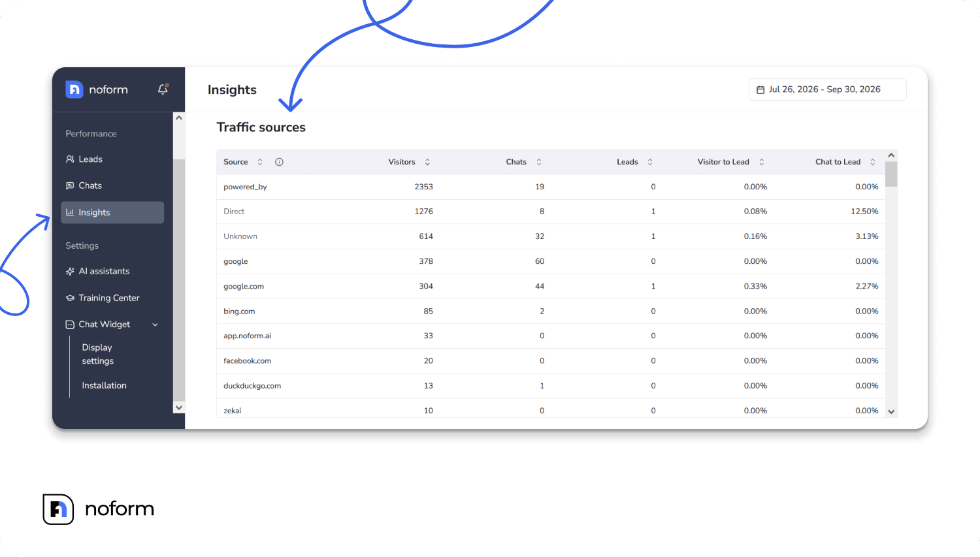The image size is (980, 557).
Task: Click the Traffic sources heading
Action: [x=261, y=127]
